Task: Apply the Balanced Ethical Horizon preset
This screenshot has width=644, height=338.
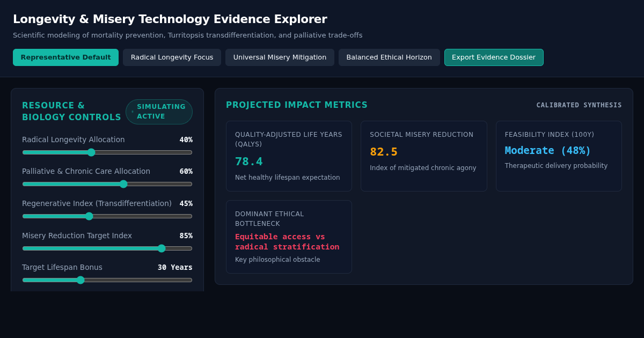Action: 389,57
